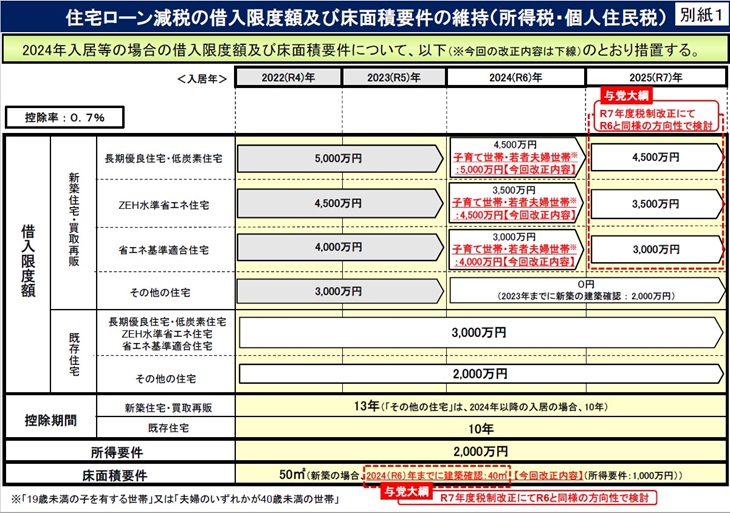This screenshot has width=730, height=513.
Task: Click '2,000万円' in the 所得要件 row
Action: coord(481,451)
